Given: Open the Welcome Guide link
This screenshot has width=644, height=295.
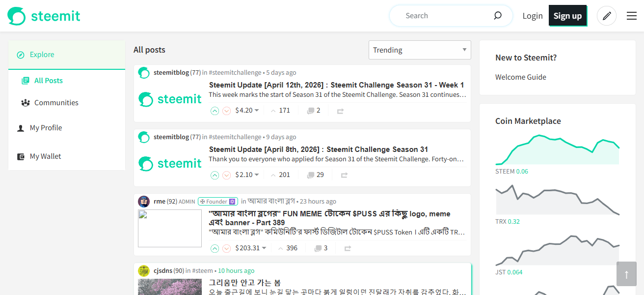Looking at the screenshot, I should pos(521,77).
